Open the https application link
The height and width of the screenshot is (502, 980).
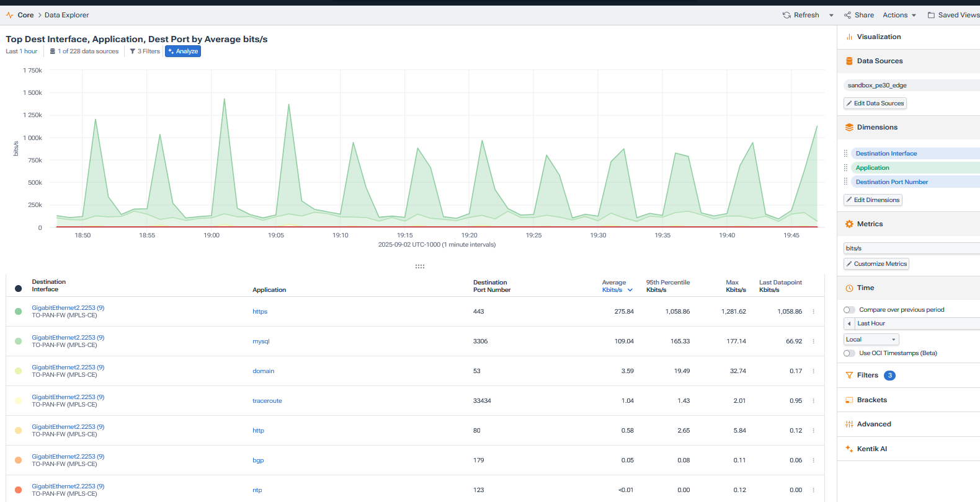pyautogui.click(x=260, y=312)
